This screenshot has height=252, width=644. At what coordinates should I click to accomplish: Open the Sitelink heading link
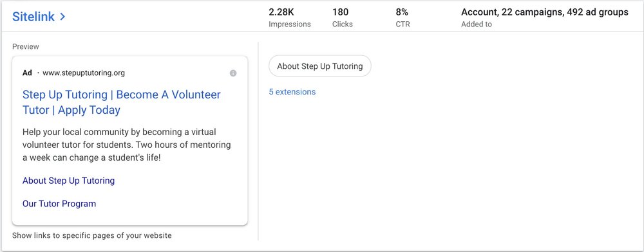click(33, 17)
